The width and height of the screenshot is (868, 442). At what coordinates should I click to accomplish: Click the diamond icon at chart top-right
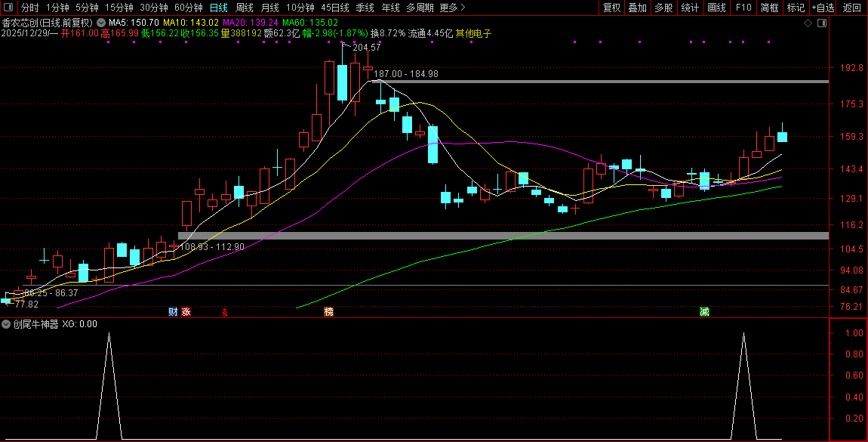point(808,23)
